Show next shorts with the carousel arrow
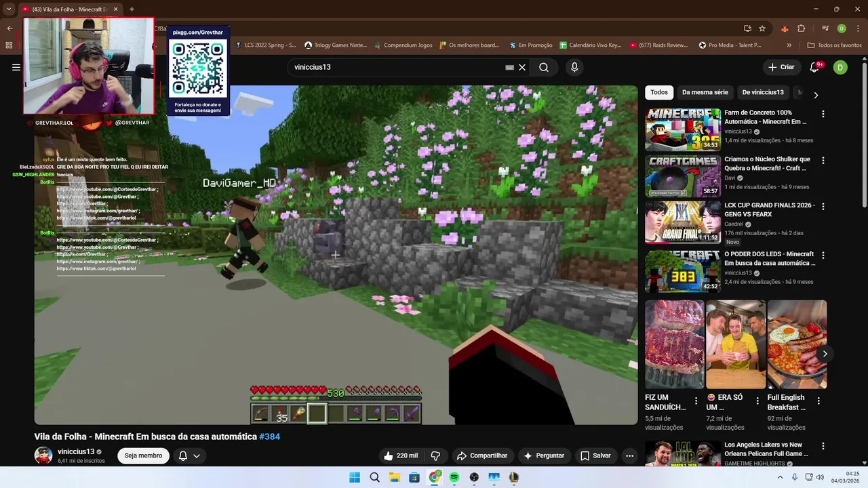Viewport: 868px width, 488px height. click(825, 354)
